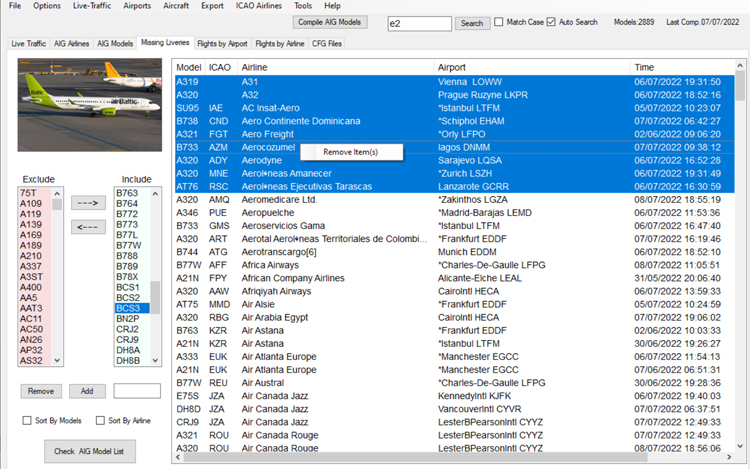Image resolution: width=750 pixels, height=469 pixels.
Task: Select B763 in the Include list
Action: (132, 193)
